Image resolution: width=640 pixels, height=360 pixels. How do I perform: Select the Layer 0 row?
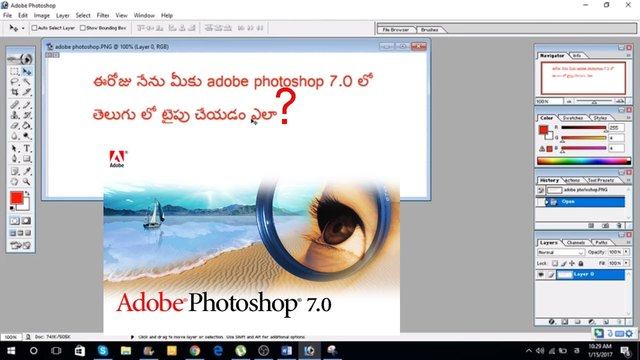pos(580,275)
